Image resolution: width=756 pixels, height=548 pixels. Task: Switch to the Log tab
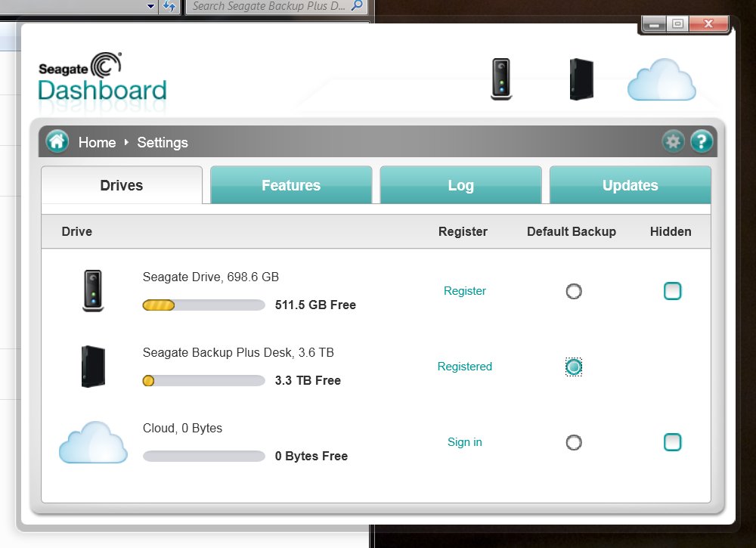click(x=461, y=185)
